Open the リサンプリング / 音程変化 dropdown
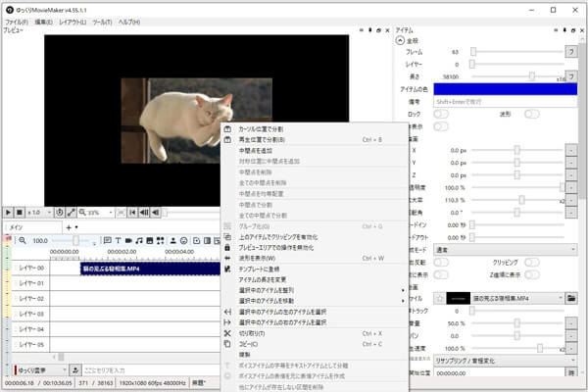The width and height of the screenshot is (588, 392). [x=505, y=361]
